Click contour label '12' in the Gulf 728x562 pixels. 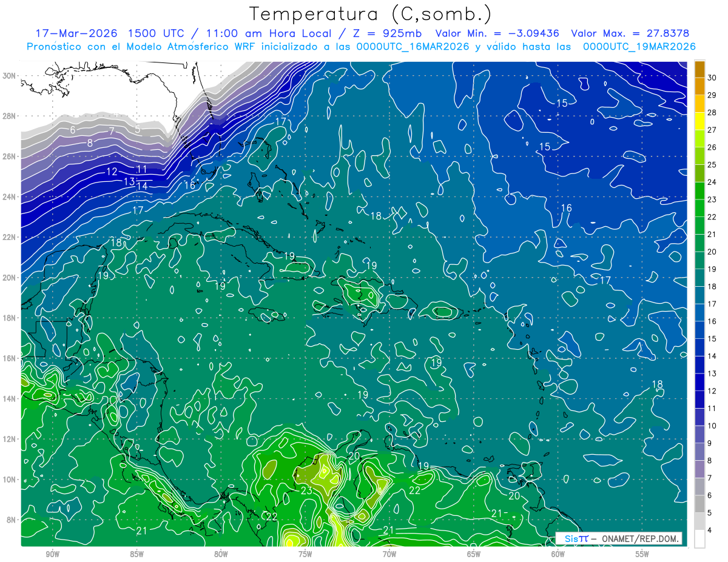[x=112, y=172]
